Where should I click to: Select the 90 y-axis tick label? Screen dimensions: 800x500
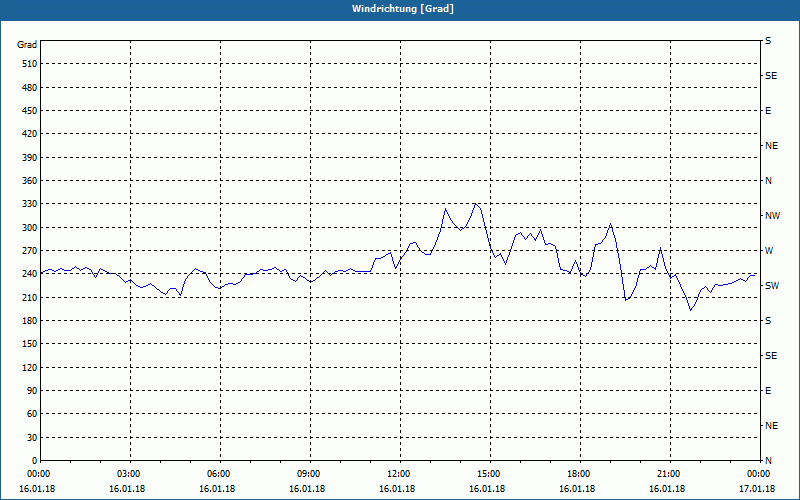point(33,391)
